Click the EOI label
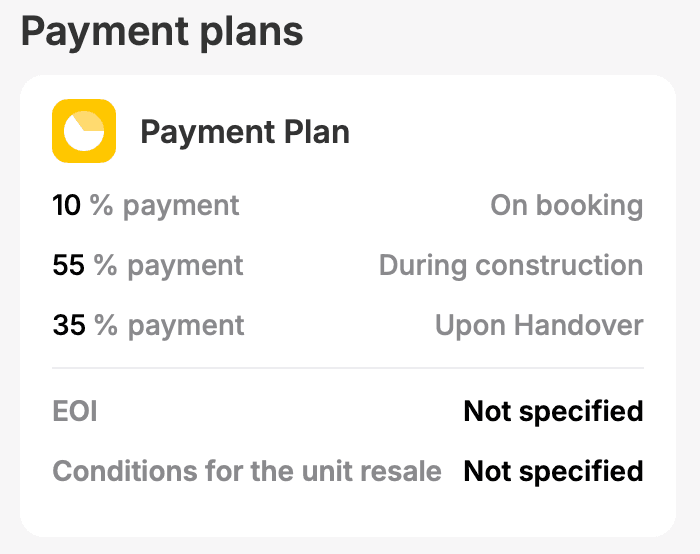The width and height of the screenshot is (700, 554). [x=75, y=411]
